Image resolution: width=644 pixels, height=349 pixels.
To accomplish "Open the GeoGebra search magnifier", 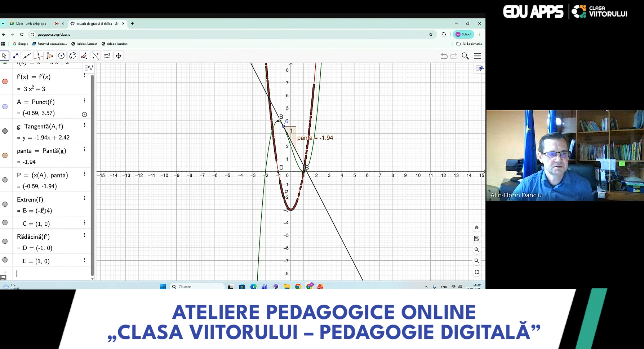I will pos(465,56).
